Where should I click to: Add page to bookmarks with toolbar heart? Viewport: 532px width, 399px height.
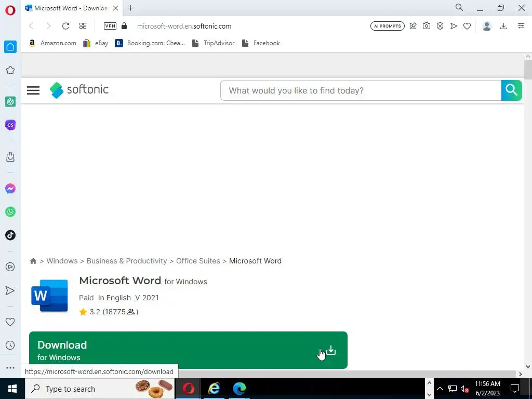pos(467,26)
